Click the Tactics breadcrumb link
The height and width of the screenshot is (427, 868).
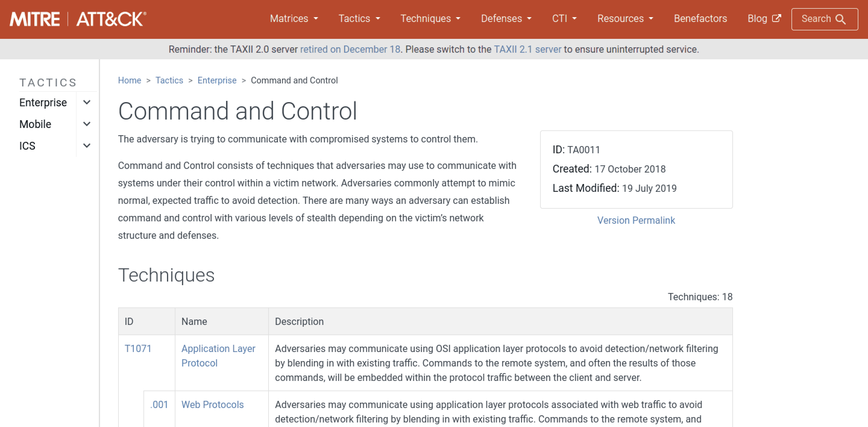click(x=169, y=80)
